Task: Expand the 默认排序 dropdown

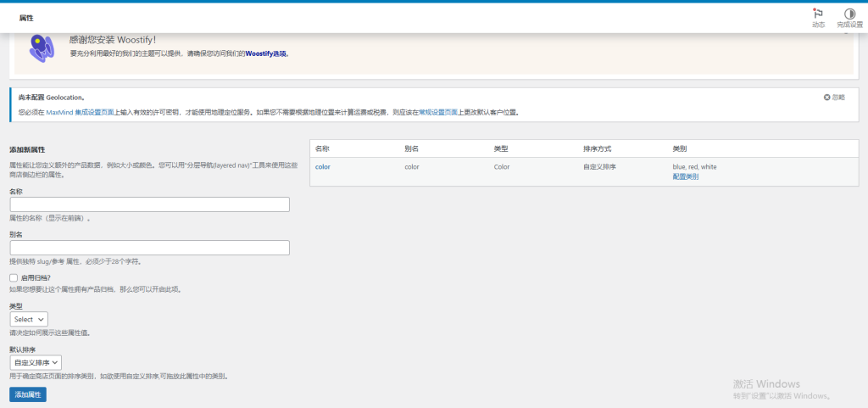Action: [x=36, y=362]
